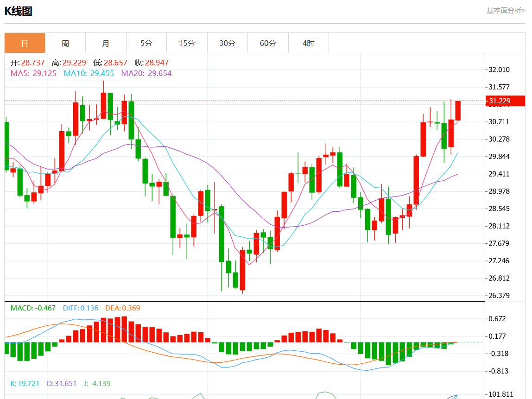Click the DEA:0.369 label
The image size is (532, 399).
(x=122, y=308)
